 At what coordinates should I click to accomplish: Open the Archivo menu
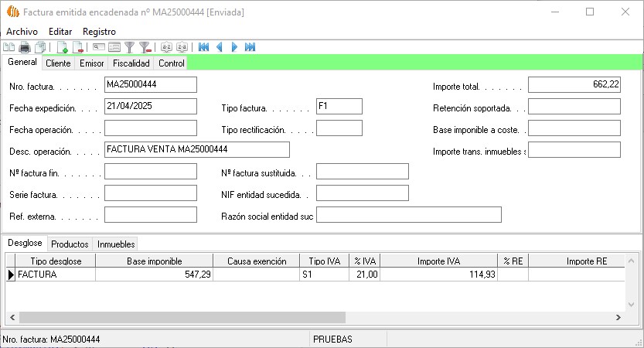(x=22, y=31)
